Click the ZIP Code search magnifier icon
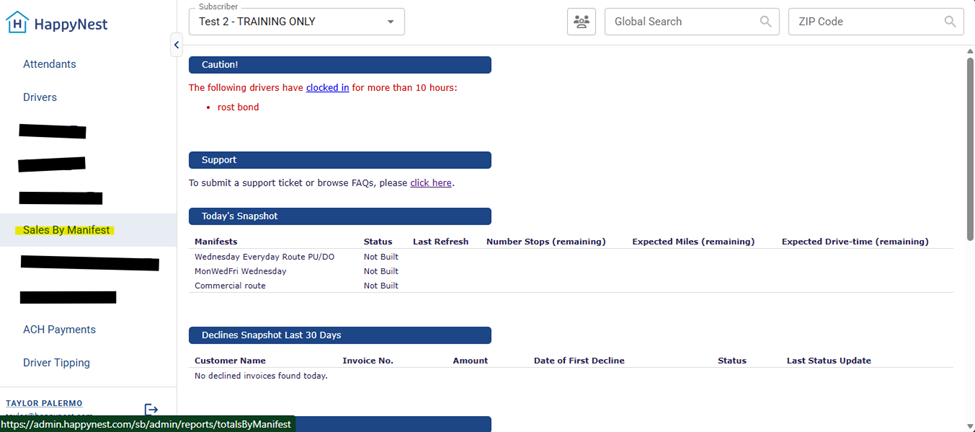This screenshot has width=975, height=432. coord(950,21)
